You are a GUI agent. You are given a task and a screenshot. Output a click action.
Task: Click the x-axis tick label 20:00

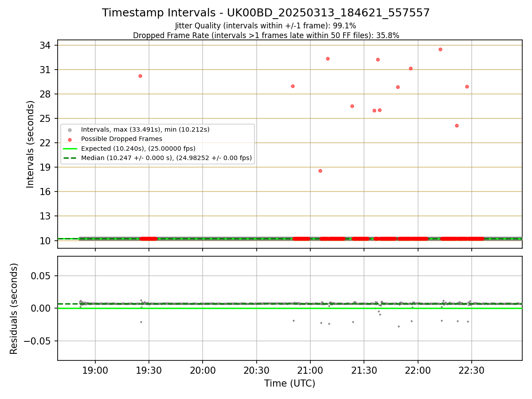point(203,371)
